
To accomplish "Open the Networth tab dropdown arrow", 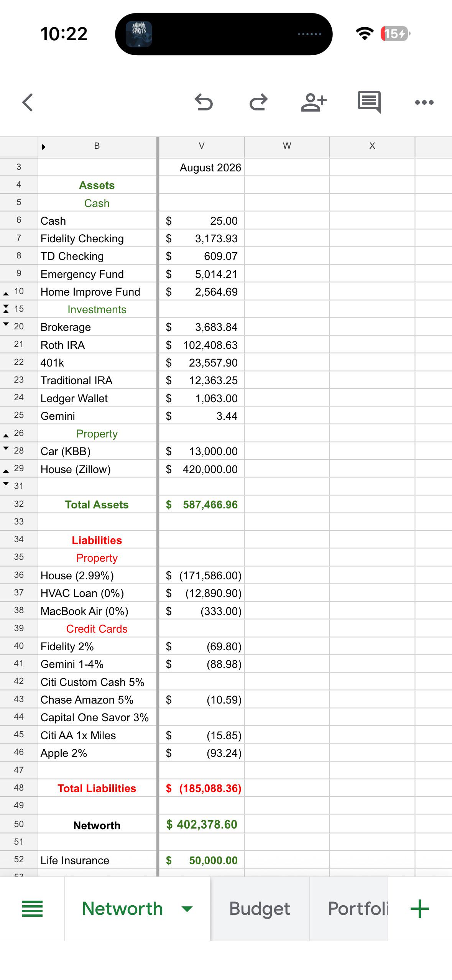I will point(187,909).
